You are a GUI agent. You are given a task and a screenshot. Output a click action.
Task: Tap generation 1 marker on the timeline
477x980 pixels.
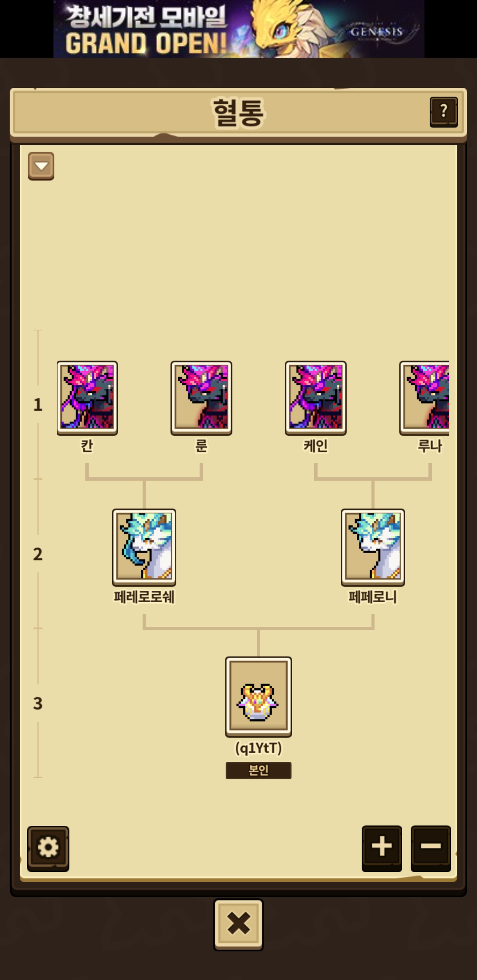38,404
